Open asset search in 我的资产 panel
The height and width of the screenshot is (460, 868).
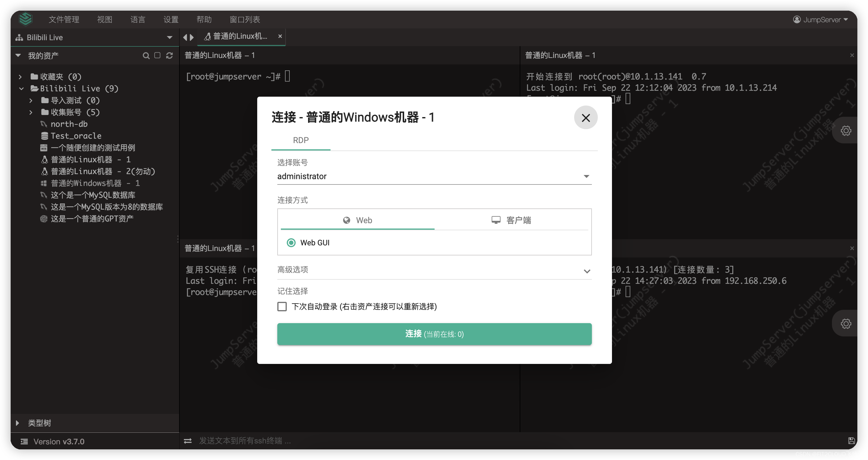(146, 55)
